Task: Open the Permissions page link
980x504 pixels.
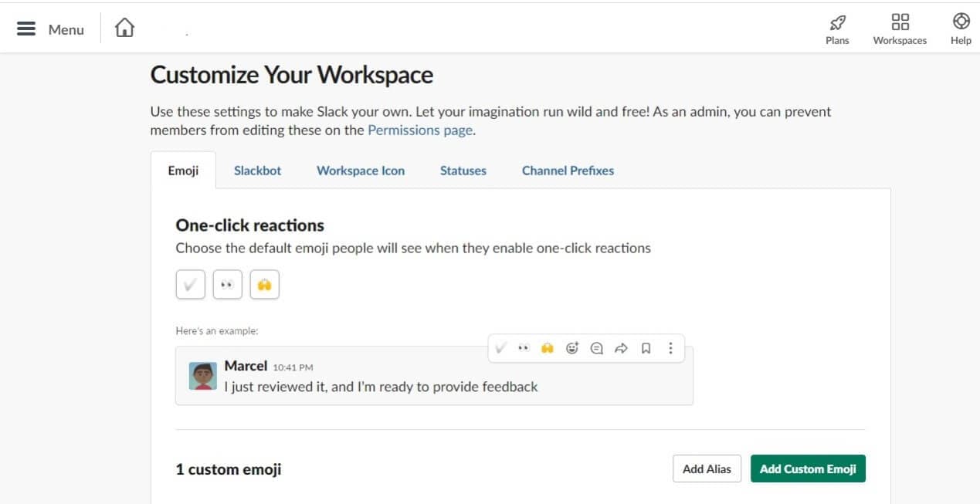Action: pos(419,130)
